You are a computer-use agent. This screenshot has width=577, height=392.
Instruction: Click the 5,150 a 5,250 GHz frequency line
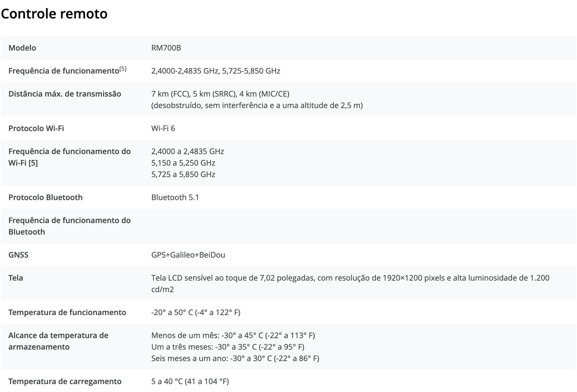coord(183,163)
